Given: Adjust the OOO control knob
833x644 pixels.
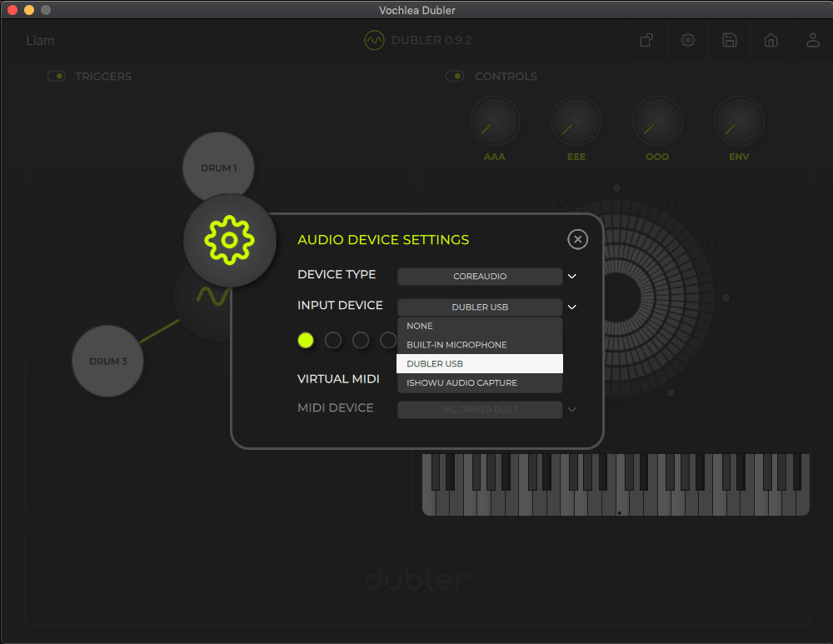Looking at the screenshot, I should [658, 122].
